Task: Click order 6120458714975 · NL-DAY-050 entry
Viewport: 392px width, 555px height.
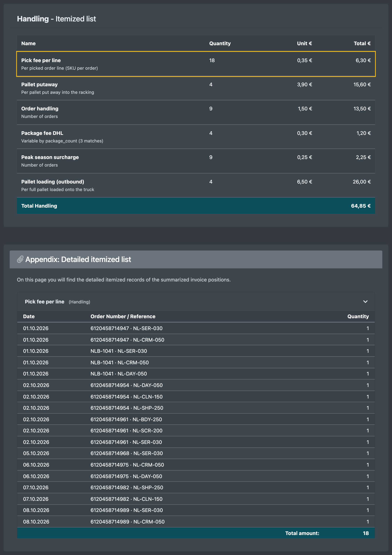Action: pos(126,476)
